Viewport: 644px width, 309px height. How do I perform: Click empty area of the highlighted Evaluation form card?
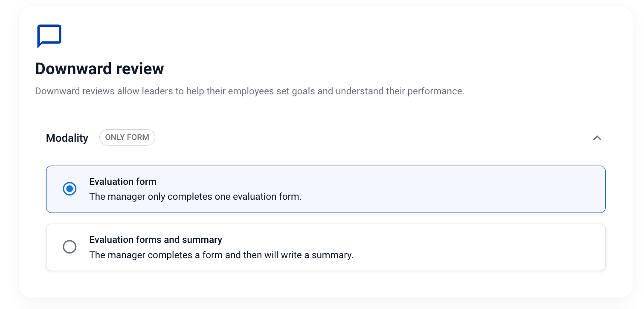click(448, 189)
